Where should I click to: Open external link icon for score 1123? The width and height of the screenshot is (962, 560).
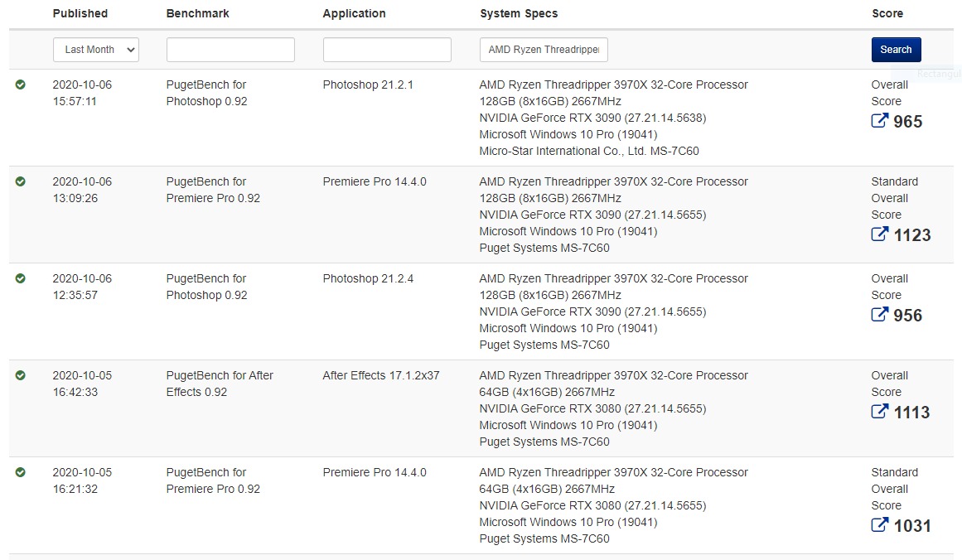pyautogui.click(x=880, y=234)
